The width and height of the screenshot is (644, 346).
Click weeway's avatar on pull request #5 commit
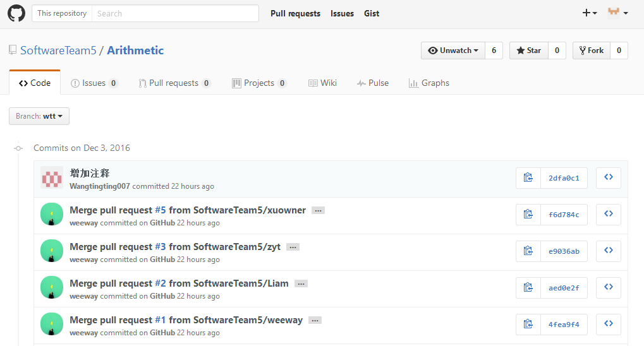[x=52, y=214]
